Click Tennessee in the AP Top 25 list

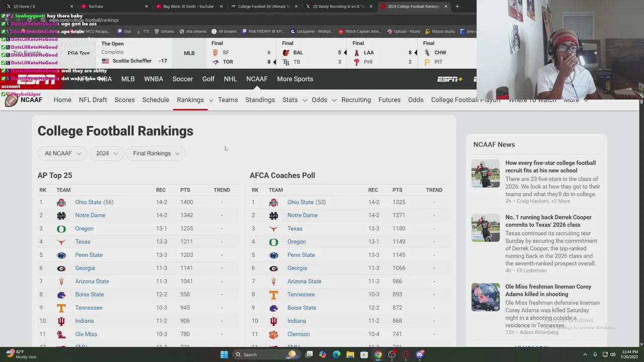tap(89, 308)
